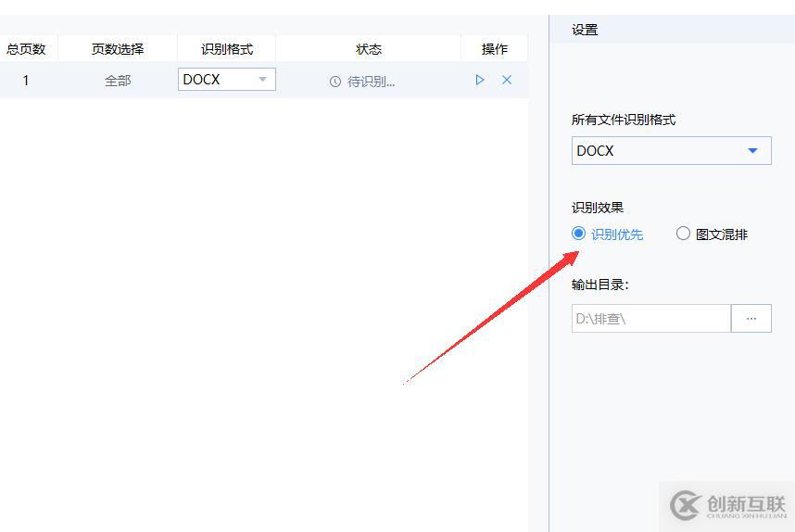Image resolution: width=795 pixels, height=532 pixels.
Task: Click the 状态 column header
Action: coord(369,49)
